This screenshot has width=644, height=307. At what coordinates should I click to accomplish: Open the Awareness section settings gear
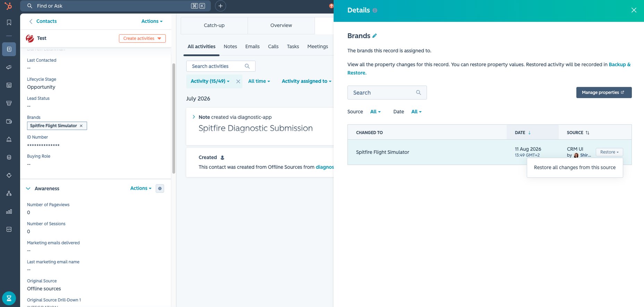pos(160,189)
